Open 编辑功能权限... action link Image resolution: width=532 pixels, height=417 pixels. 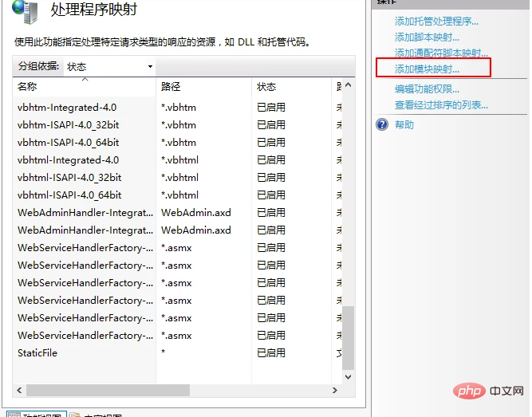(427, 89)
